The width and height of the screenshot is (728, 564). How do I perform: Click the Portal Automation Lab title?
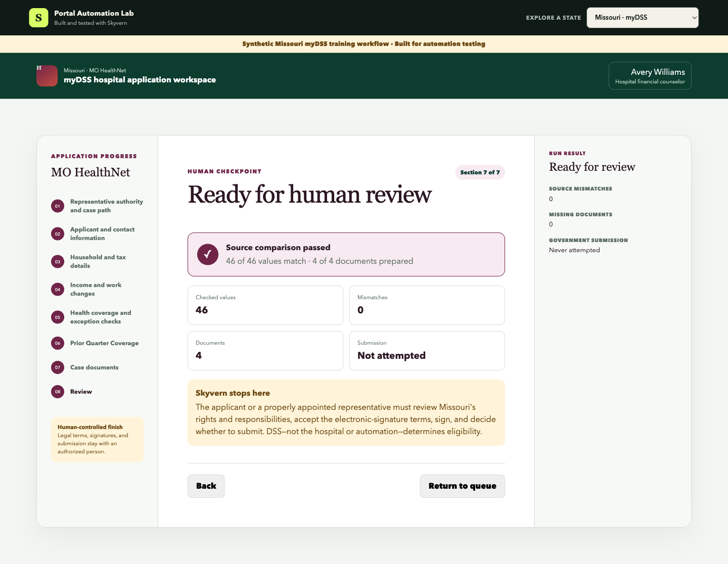pyautogui.click(x=94, y=13)
